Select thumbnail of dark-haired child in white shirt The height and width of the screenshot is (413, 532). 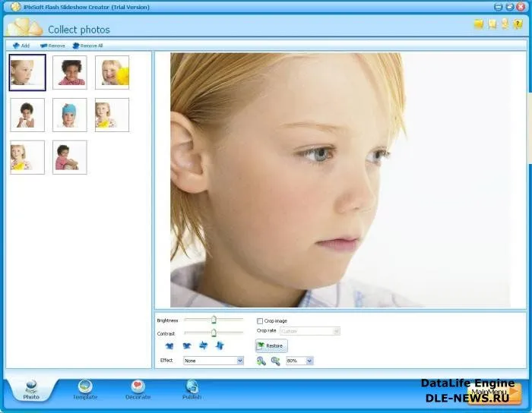click(27, 115)
